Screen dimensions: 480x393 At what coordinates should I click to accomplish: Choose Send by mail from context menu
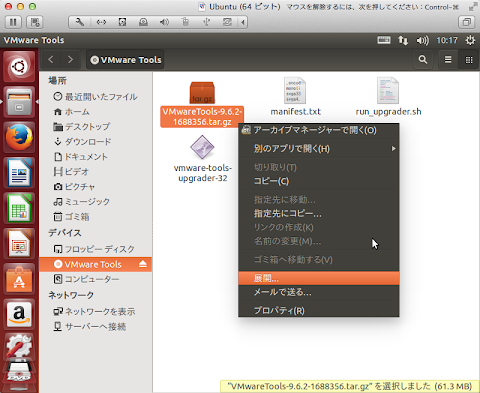319,292
